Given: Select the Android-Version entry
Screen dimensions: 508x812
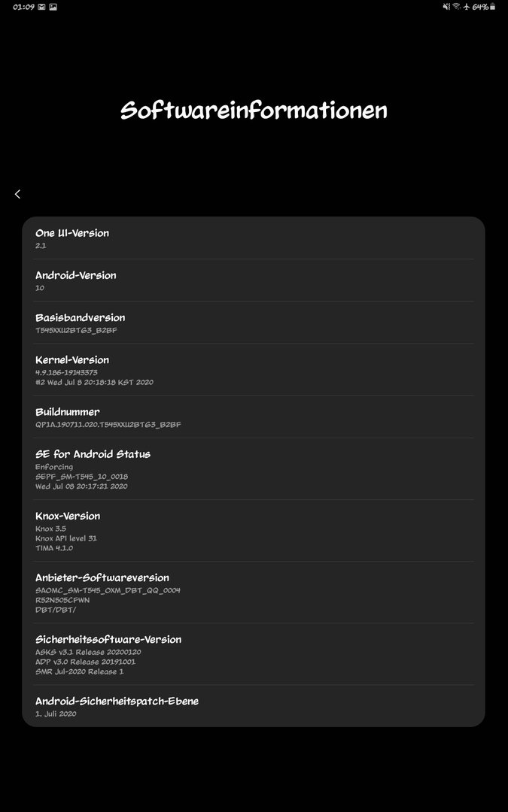Looking at the screenshot, I should [254, 280].
